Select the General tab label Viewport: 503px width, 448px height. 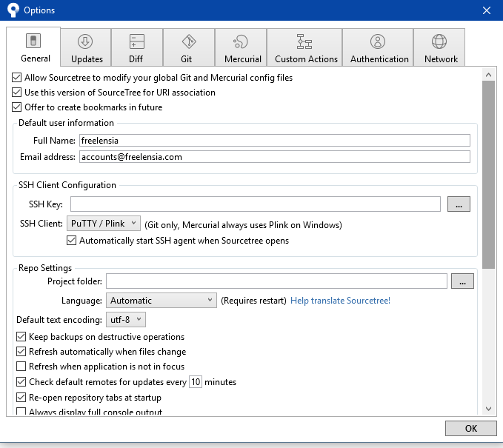click(36, 58)
